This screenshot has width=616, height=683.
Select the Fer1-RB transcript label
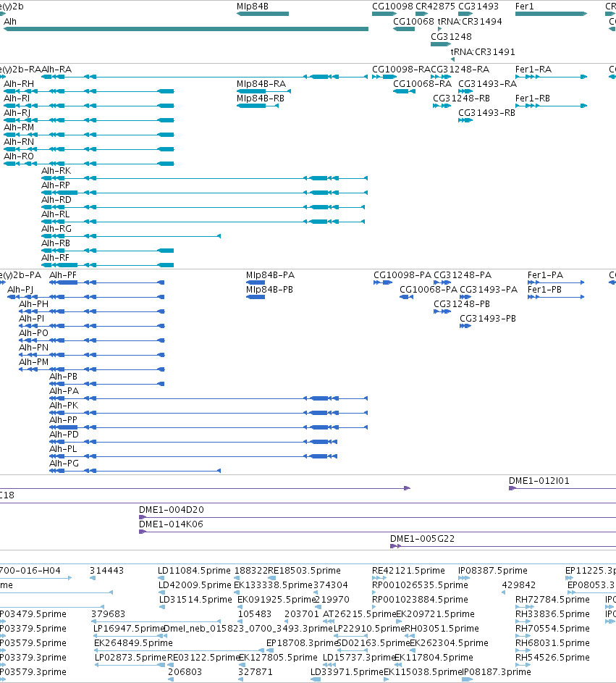(x=533, y=98)
